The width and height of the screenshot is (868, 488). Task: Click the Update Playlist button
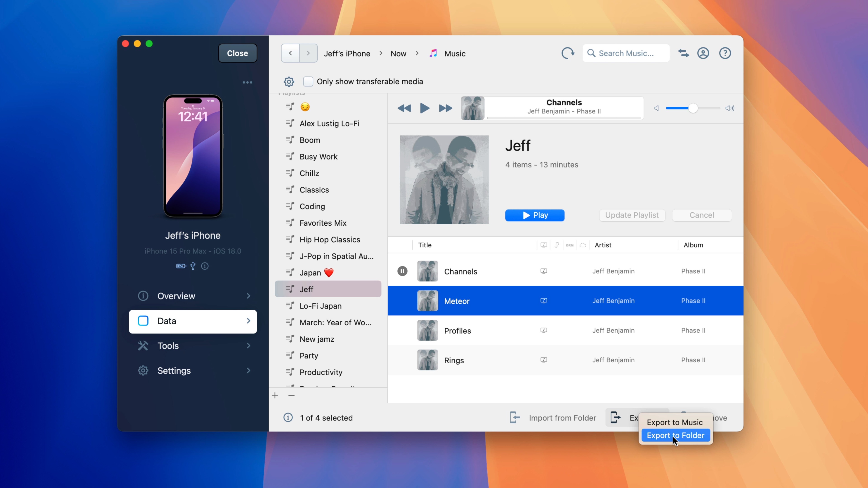[x=631, y=215]
